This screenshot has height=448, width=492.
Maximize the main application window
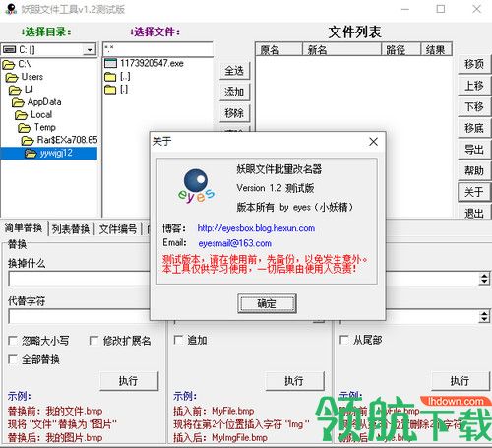(x=441, y=9)
